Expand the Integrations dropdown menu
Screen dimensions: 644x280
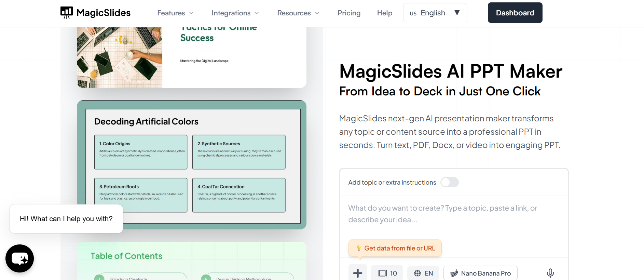[x=235, y=13]
